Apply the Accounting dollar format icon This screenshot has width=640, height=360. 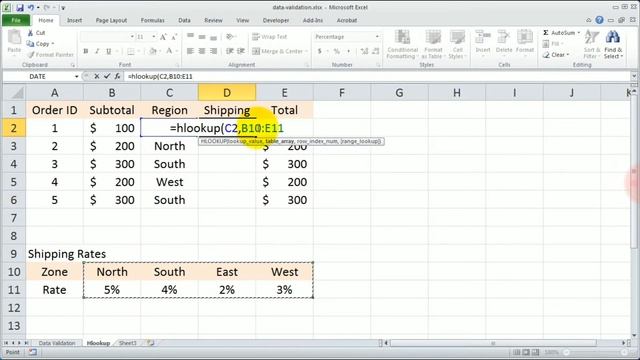pos(320,51)
